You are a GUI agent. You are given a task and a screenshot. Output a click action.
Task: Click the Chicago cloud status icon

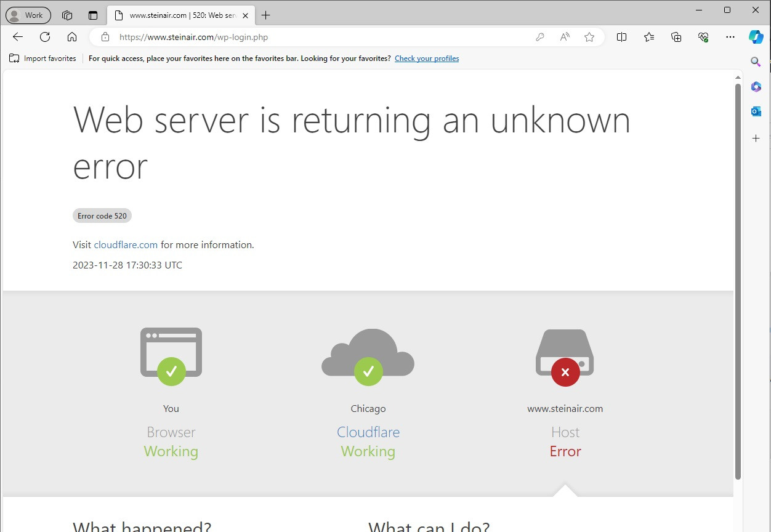368,357
